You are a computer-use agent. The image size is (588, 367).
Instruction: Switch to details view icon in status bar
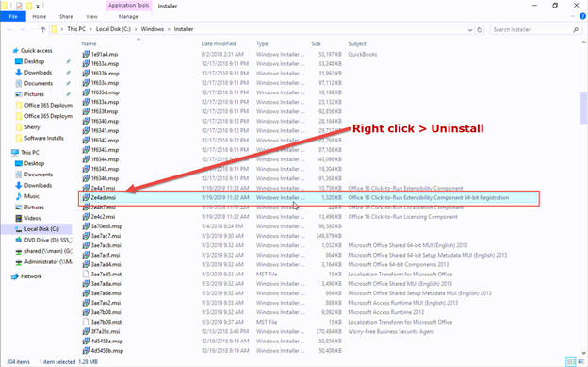tap(571, 361)
